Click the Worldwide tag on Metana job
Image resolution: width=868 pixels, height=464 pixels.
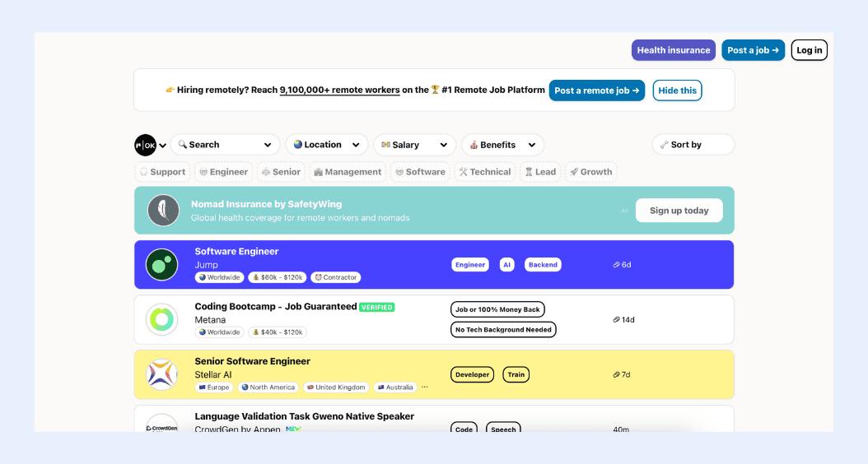(220, 332)
